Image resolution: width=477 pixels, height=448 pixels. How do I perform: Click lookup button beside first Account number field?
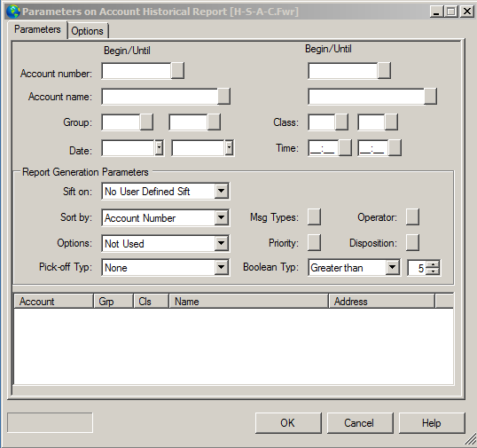[177, 71]
